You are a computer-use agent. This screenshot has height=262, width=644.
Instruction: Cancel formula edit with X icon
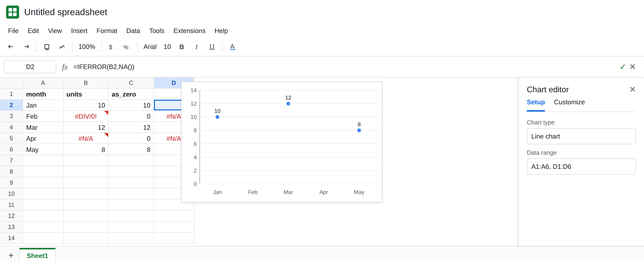point(633,67)
